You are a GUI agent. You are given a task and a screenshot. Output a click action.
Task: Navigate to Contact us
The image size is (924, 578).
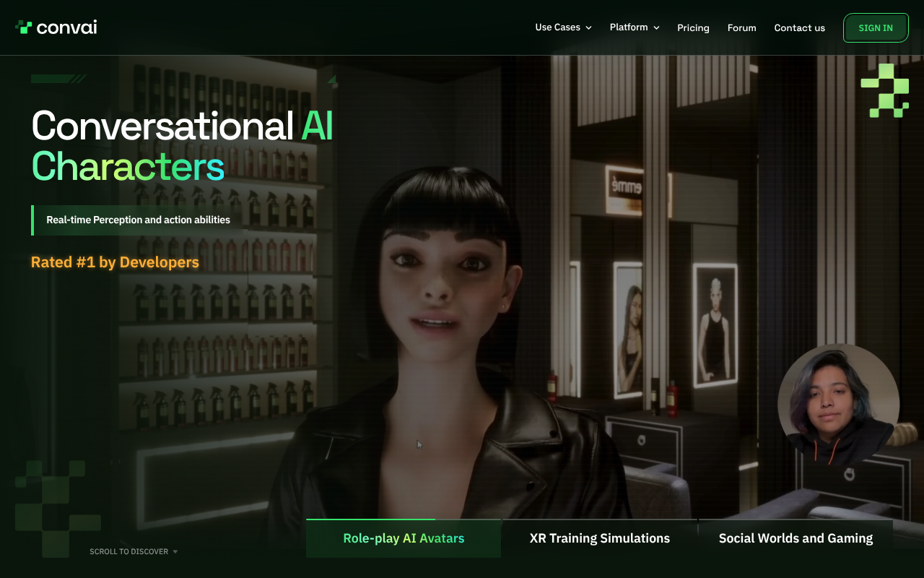799,28
